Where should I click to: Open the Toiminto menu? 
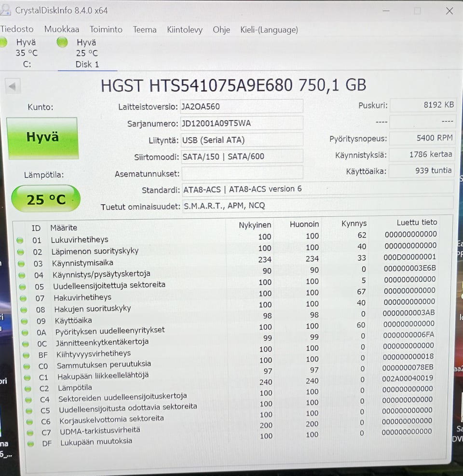(106, 29)
